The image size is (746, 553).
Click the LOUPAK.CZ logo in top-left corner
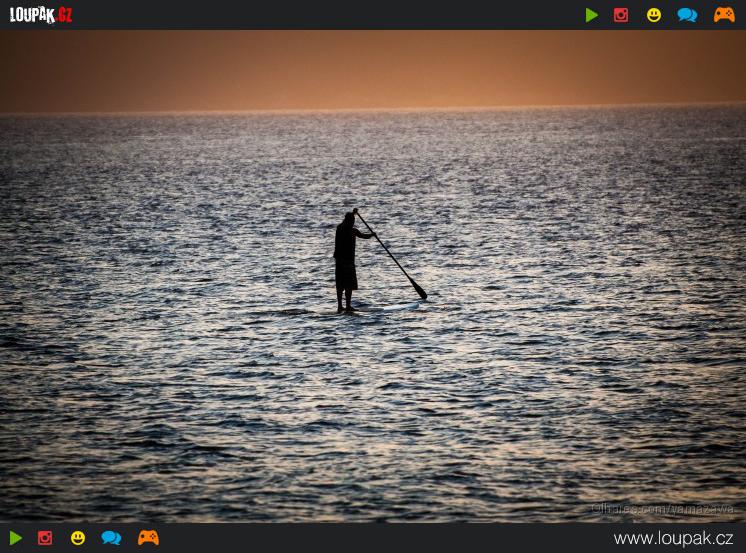[41, 15]
